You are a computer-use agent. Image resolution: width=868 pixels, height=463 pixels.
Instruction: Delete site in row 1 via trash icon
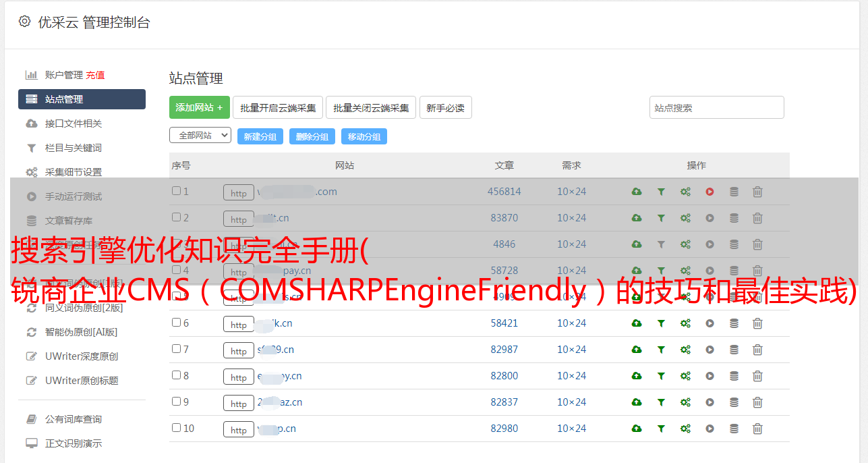pyautogui.click(x=757, y=192)
